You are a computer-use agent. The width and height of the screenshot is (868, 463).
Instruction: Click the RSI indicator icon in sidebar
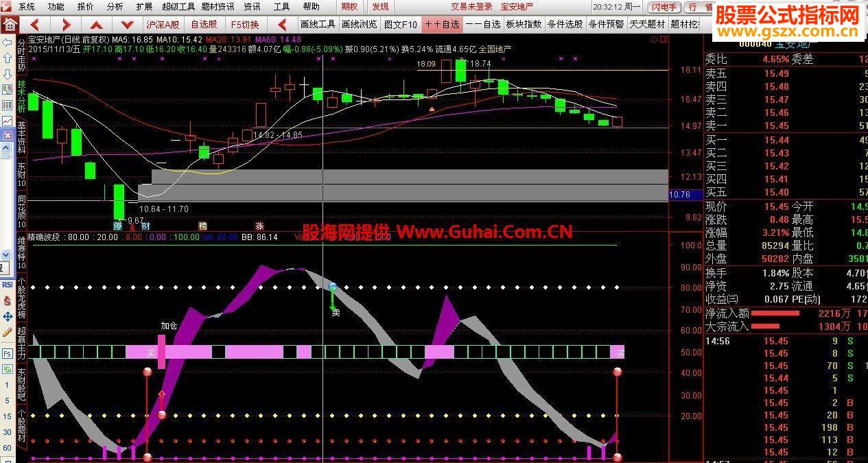click(x=7, y=285)
